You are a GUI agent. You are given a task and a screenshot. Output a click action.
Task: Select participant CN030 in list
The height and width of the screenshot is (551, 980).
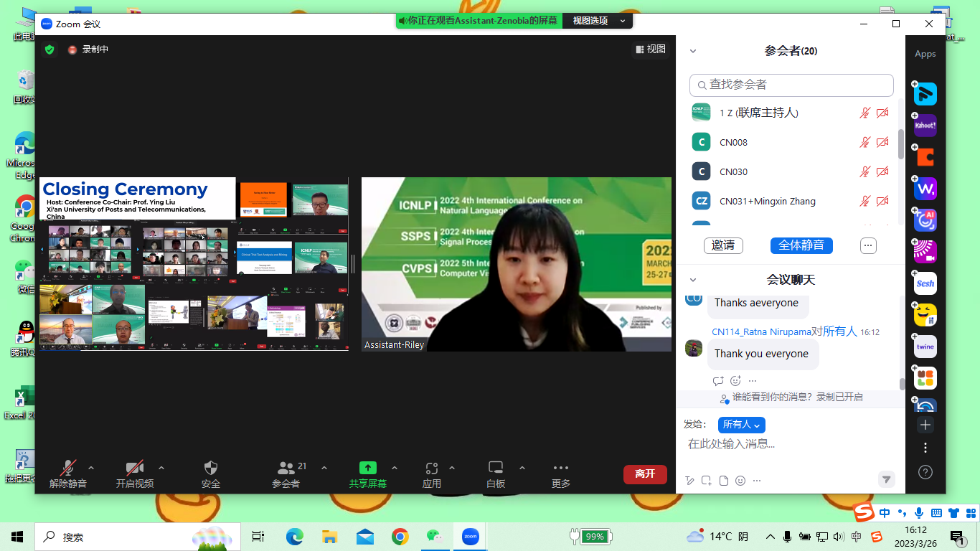(x=791, y=171)
